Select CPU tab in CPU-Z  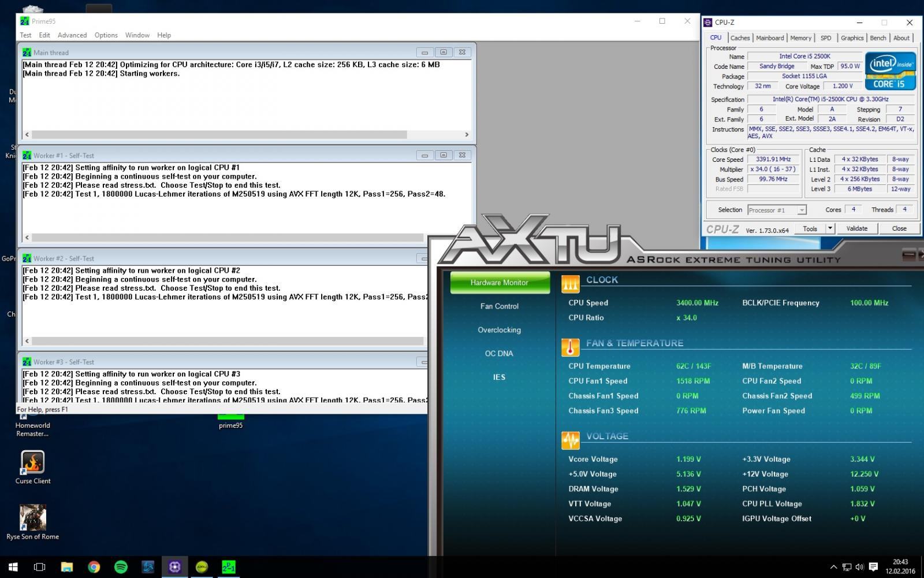click(716, 38)
